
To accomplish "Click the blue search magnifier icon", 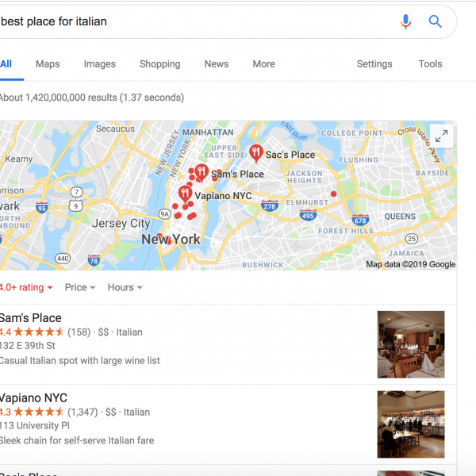I will pyautogui.click(x=435, y=21).
